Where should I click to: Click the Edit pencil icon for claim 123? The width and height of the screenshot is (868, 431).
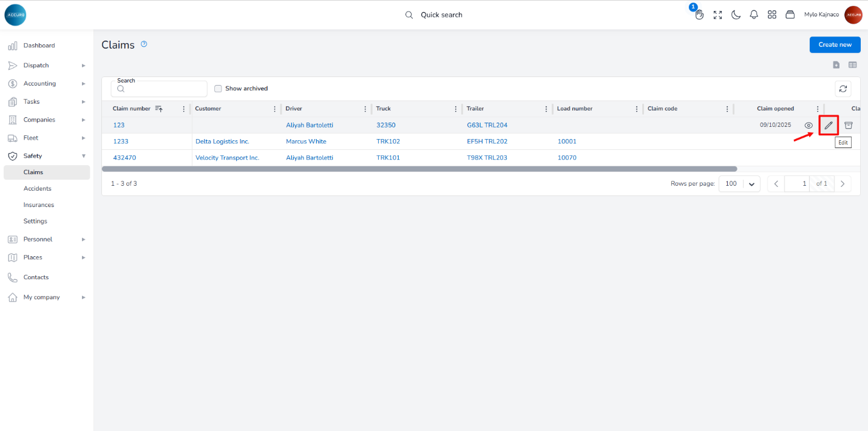point(829,125)
